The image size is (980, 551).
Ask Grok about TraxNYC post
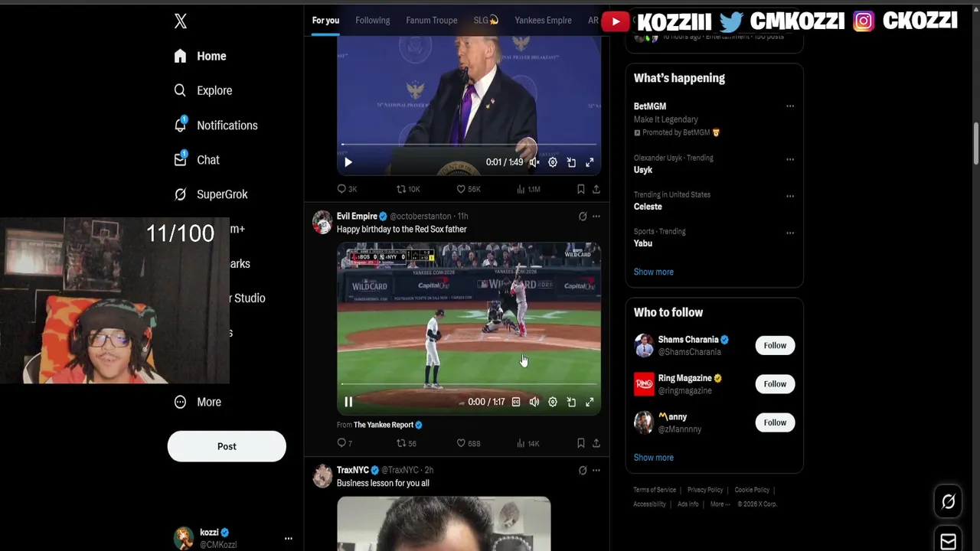[x=583, y=471]
